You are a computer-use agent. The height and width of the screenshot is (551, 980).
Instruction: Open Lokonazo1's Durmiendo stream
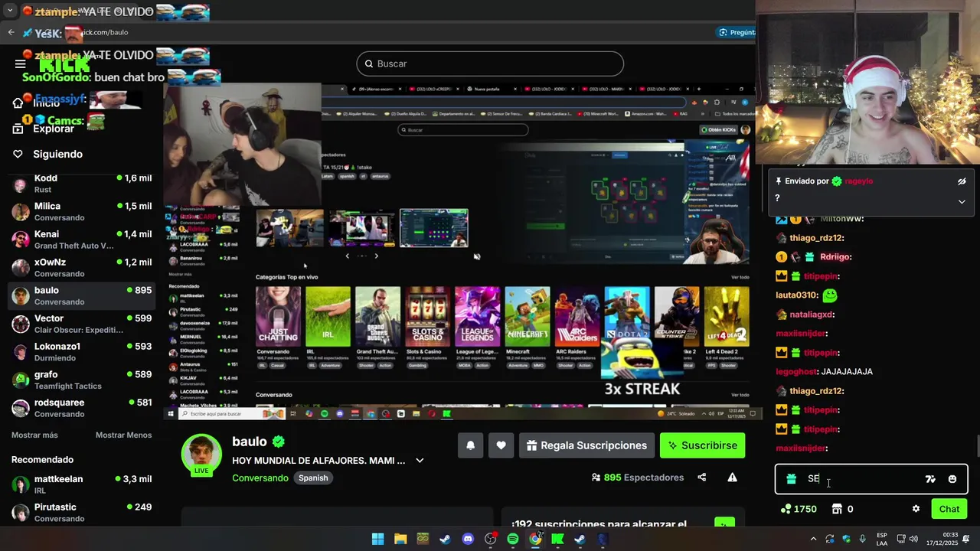click(x=82, y=352)
